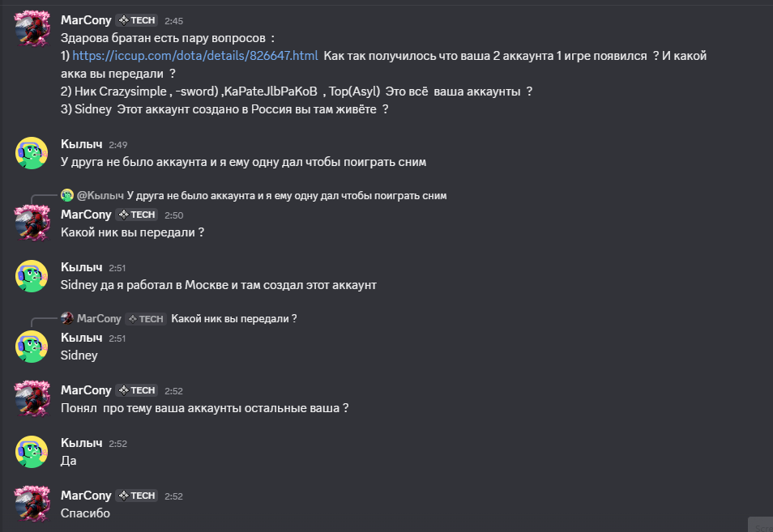Image resolution: width=773 pixels, height=532 pixels.
Task: Click MarCony's avatar next to 'Спасибо' message
Action: click(x=32, y=504)
